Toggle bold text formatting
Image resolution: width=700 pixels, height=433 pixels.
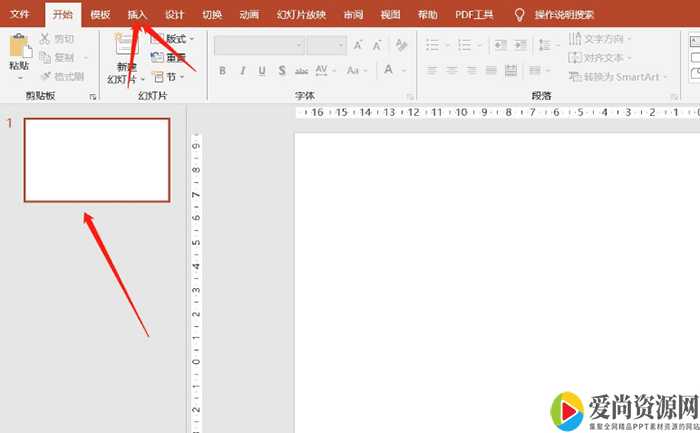[222, 70]
